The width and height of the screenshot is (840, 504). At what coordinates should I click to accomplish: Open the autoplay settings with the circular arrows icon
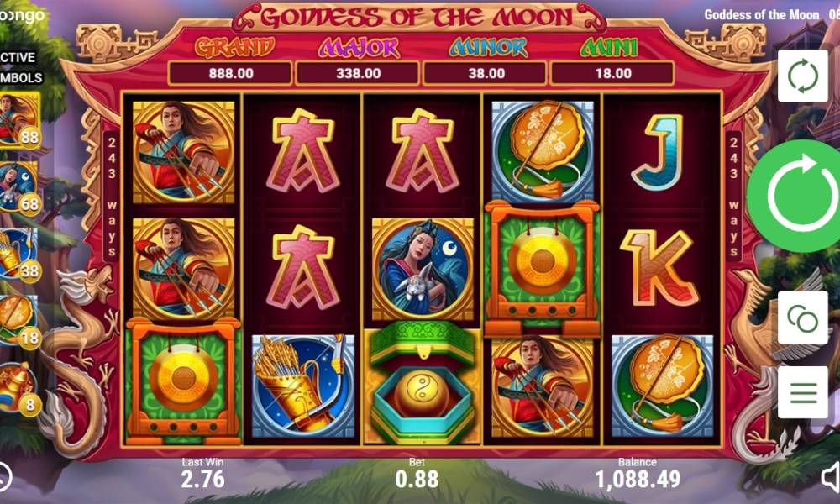pyautogui.click(x=802, y=76)
